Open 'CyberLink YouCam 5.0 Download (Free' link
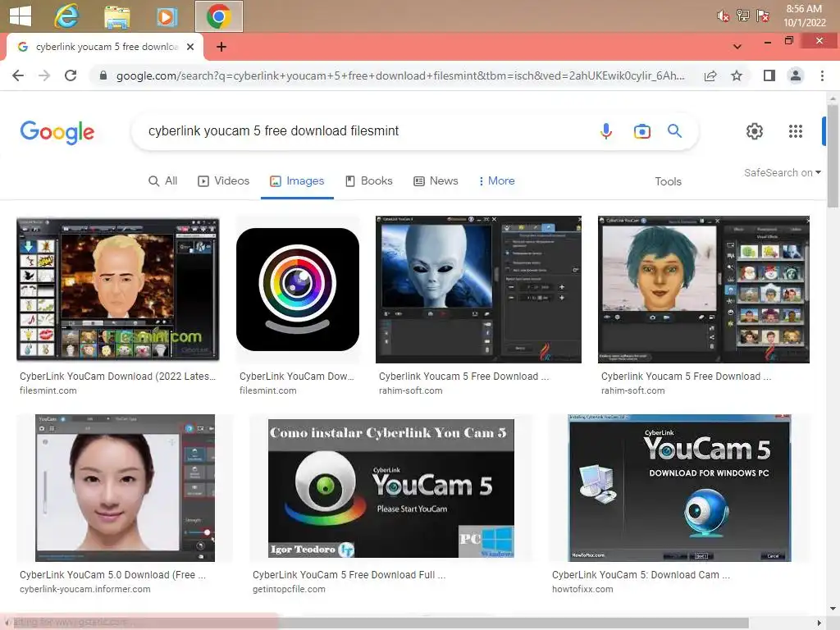This screenshot has height=630, width=840. pos(112,575)
